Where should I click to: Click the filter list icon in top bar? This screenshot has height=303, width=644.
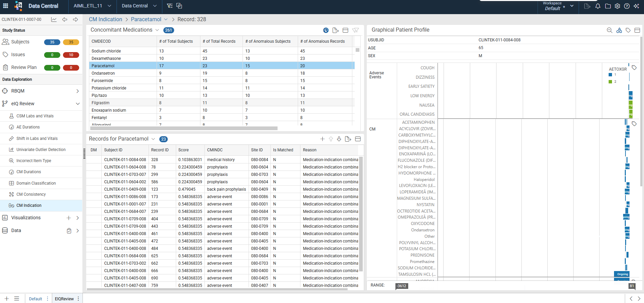point(170,6)
